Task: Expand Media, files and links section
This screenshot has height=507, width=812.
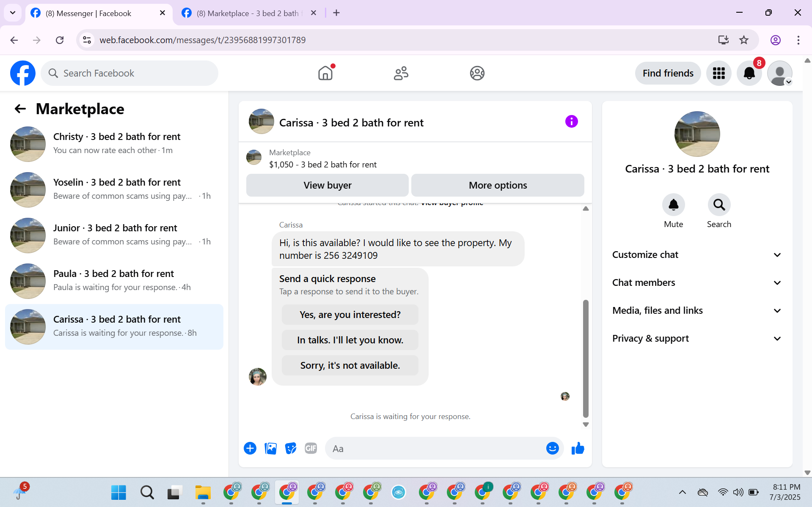Action: (x=697, y=310)
